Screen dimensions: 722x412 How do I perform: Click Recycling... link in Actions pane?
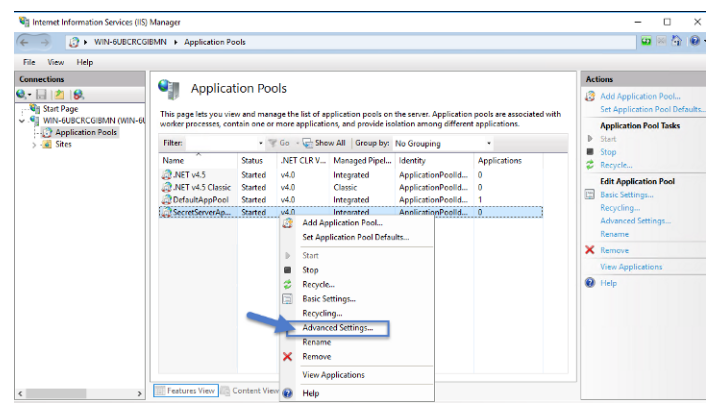(x=620, y=208)
